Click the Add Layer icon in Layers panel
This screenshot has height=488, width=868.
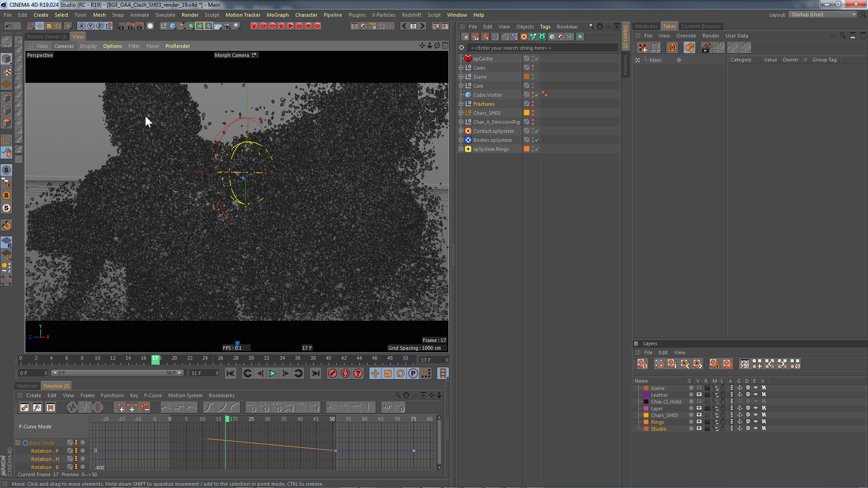[x=642, y=364]
